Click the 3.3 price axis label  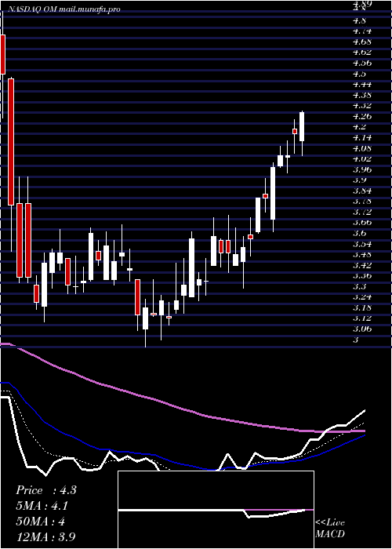(x=359, y=286)
